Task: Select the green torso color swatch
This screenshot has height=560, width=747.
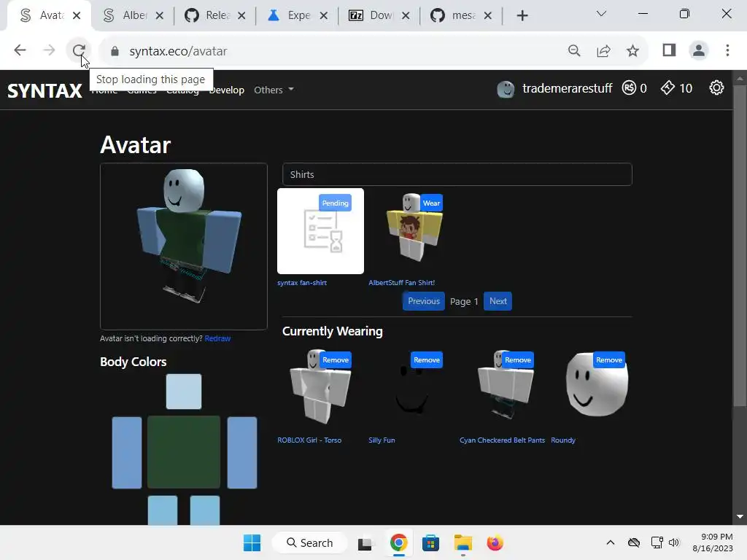Action: [x=184, y=452]
